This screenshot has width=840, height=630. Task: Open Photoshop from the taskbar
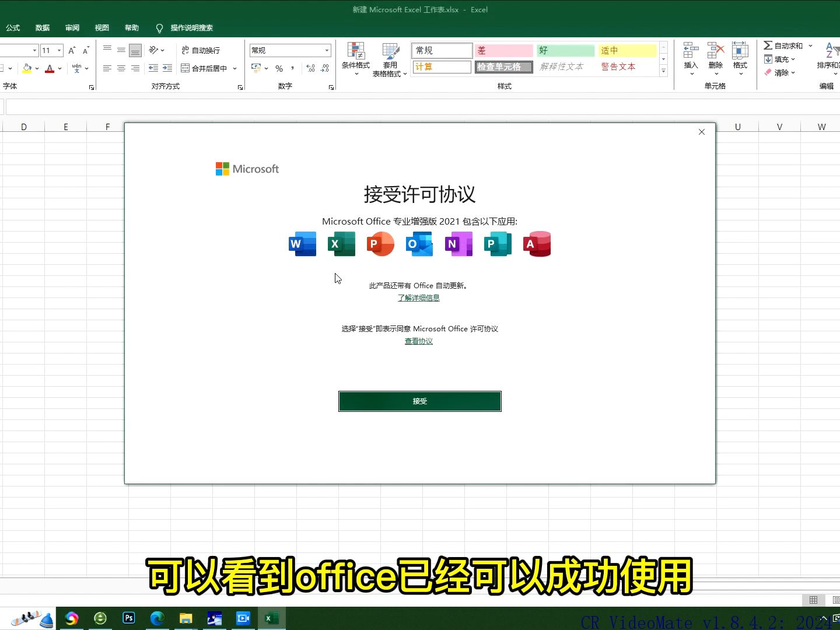click(x=129, y=618)
